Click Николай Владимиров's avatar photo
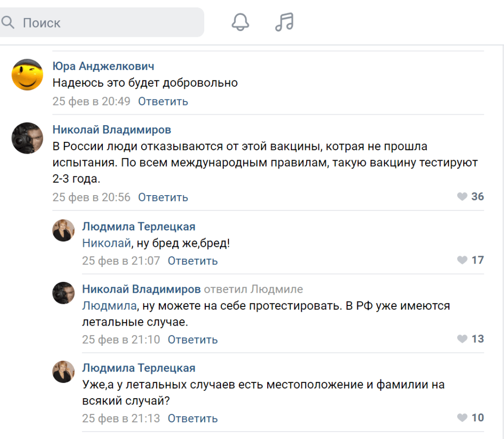504x439 pixels. click(28, 138)
